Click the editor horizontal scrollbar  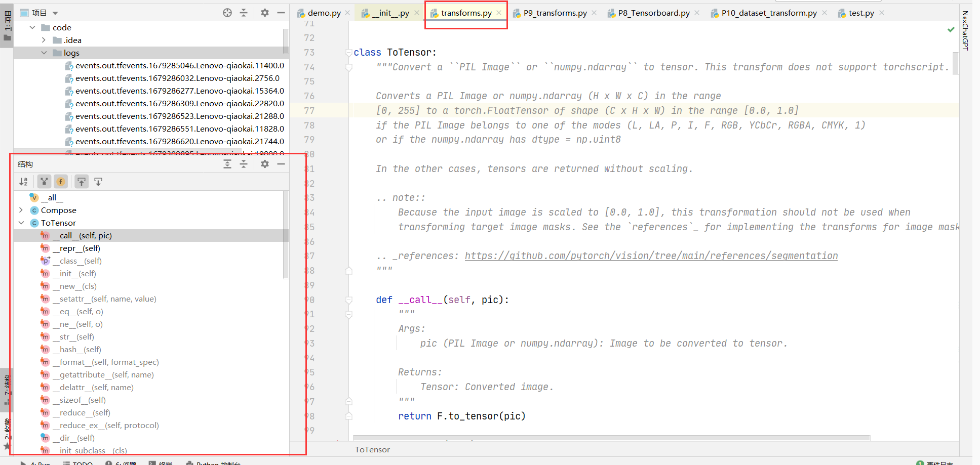click(x=611, y=438)
